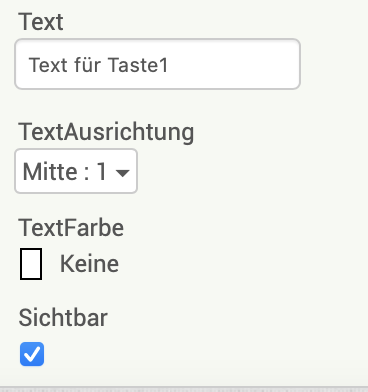Click the TextAusrichtung property label
The image size is (368, 392).
[x=106, y=132]
